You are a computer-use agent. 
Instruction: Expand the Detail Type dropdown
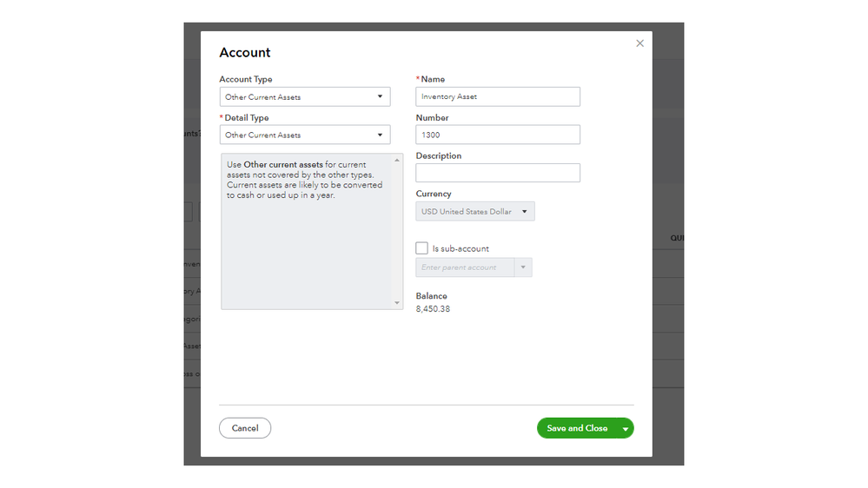[x=304, y=135]
